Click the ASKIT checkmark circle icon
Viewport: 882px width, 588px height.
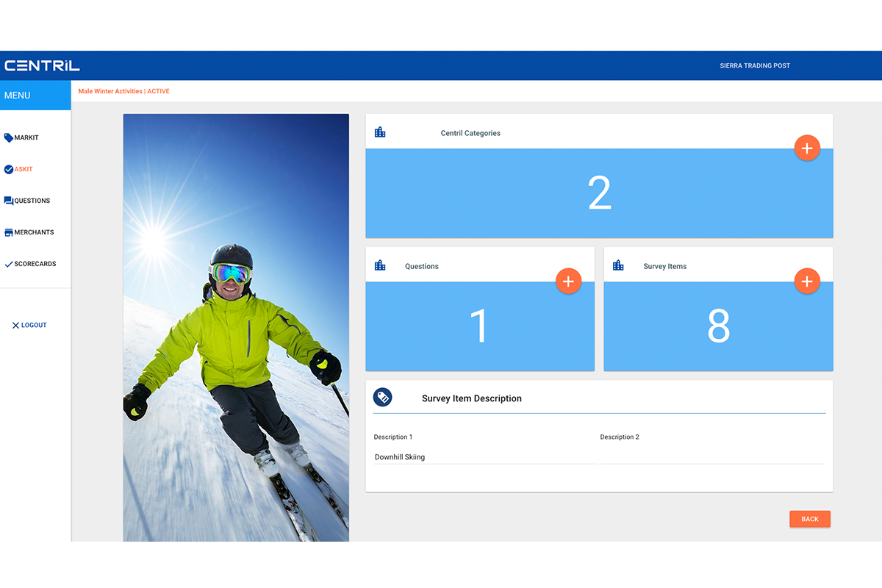(x=9, y=169)
